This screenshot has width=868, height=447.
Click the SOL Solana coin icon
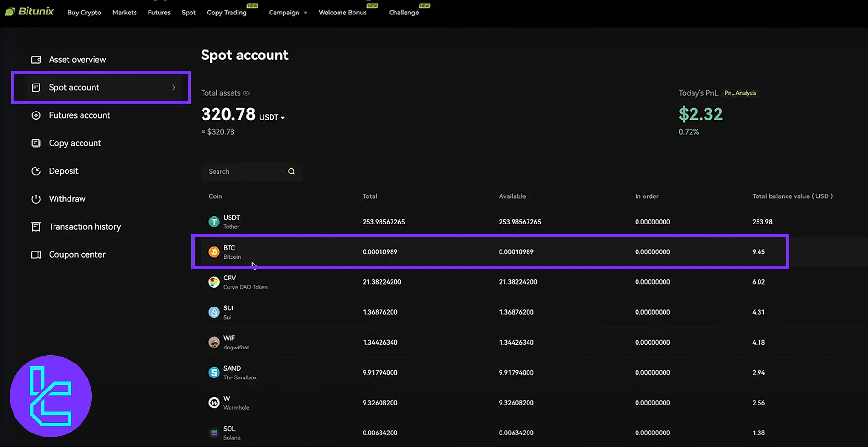click(x=214, y=433)
